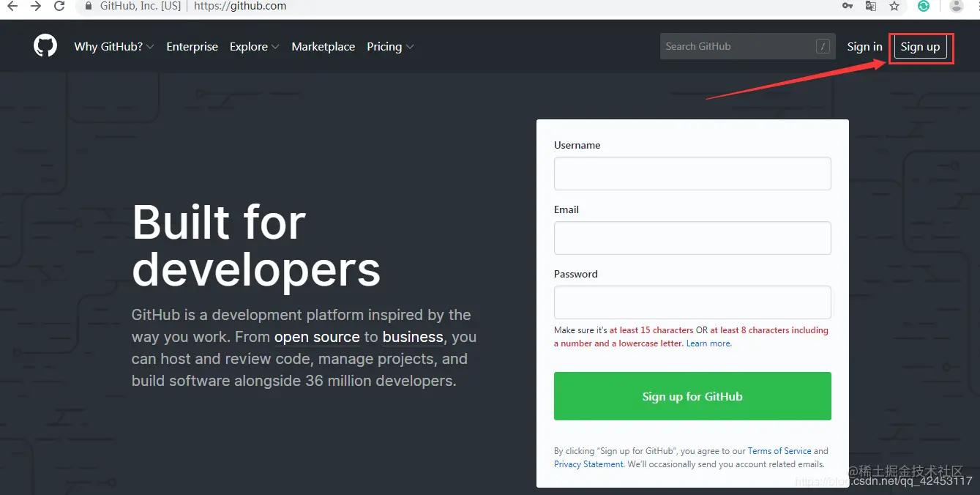This screenshot has height=495, width=980.
Task: Click the padlock security icon in address bar
Action: coord(89,6)
